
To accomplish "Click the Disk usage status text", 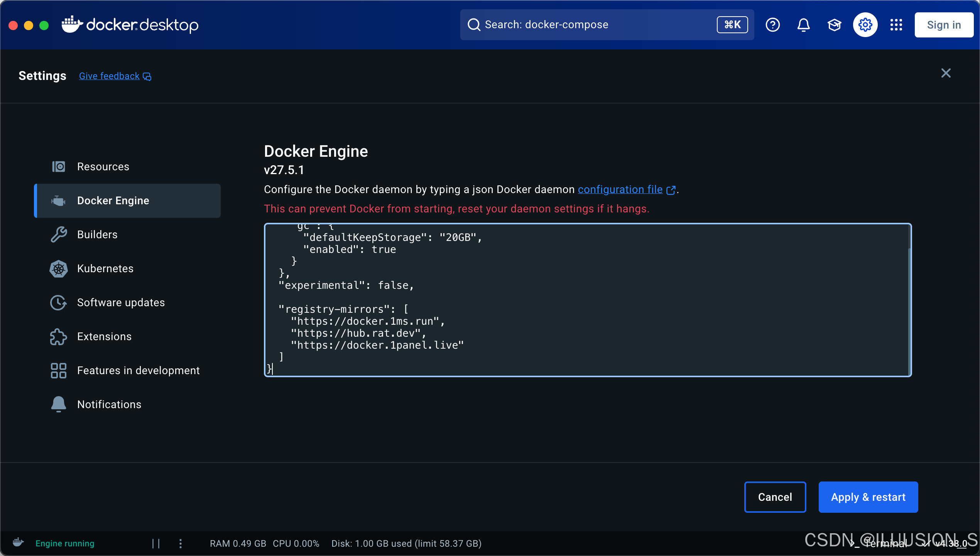I will click(x=407, y=544).
